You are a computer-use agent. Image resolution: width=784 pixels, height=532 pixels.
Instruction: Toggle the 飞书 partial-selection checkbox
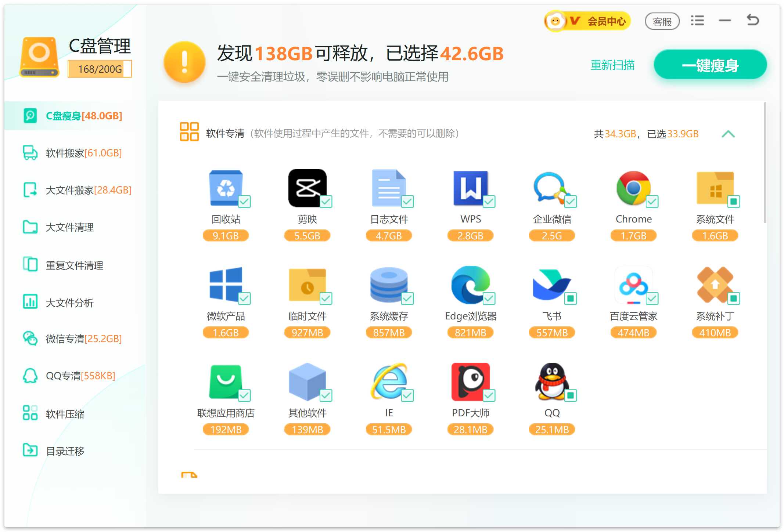[x=571, y=298]
